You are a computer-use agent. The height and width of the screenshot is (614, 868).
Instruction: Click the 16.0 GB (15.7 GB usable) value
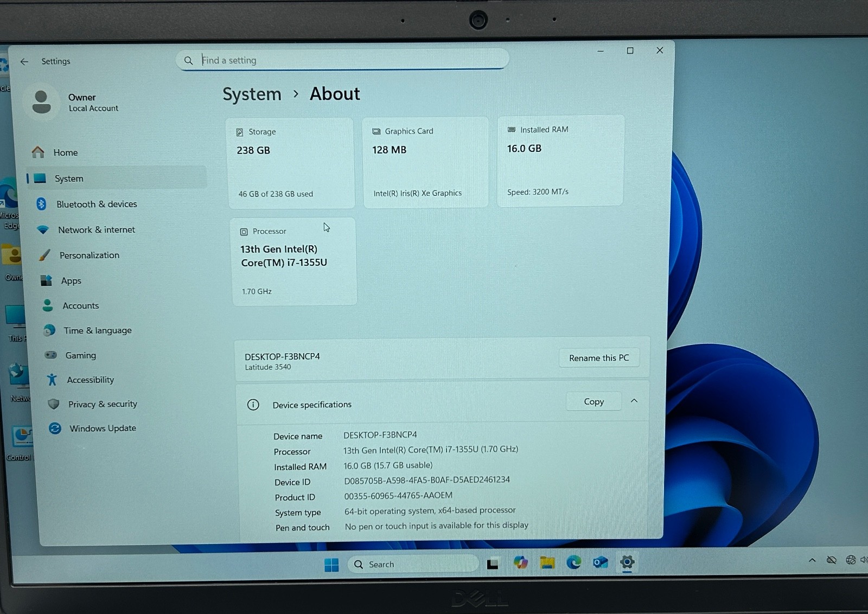coord(388,465)
